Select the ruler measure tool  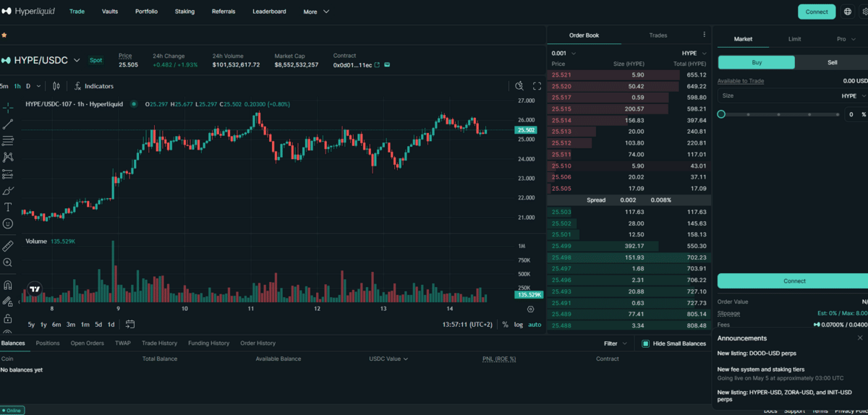coord(8,247)
